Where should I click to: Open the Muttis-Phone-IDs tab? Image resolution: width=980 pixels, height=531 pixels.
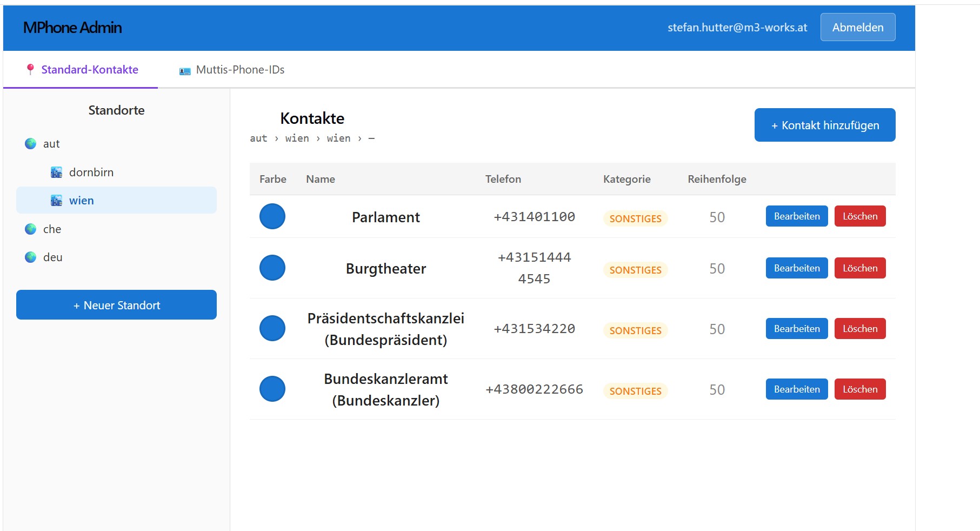coord(232,70)
